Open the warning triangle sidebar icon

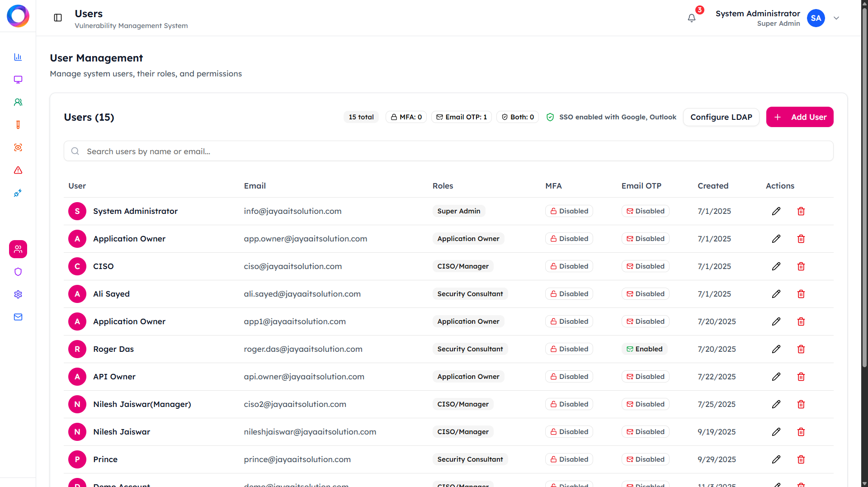pos(18,170)
